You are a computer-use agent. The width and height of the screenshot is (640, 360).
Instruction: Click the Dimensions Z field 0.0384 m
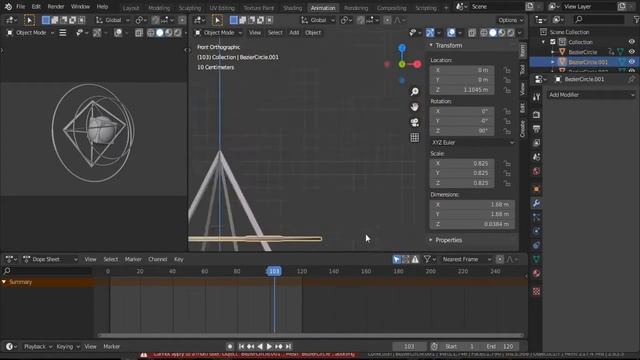pos(472,224)
